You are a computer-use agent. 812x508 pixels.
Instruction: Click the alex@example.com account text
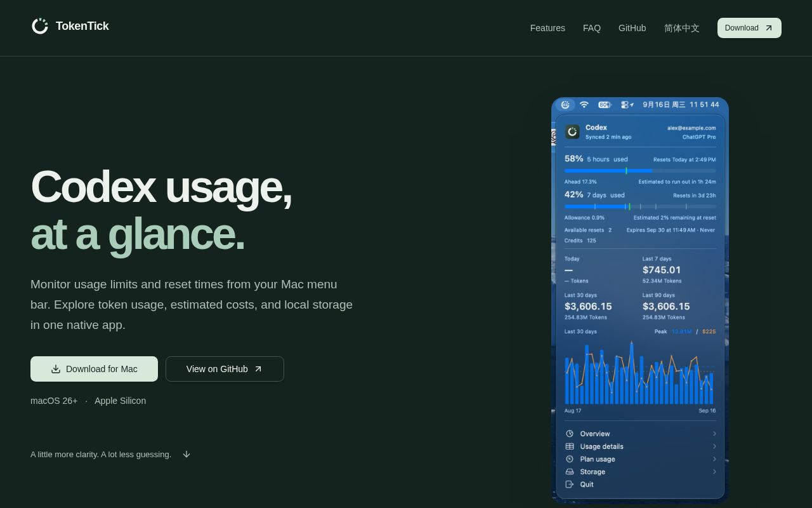pyautogui.click(x=691, y=128)
